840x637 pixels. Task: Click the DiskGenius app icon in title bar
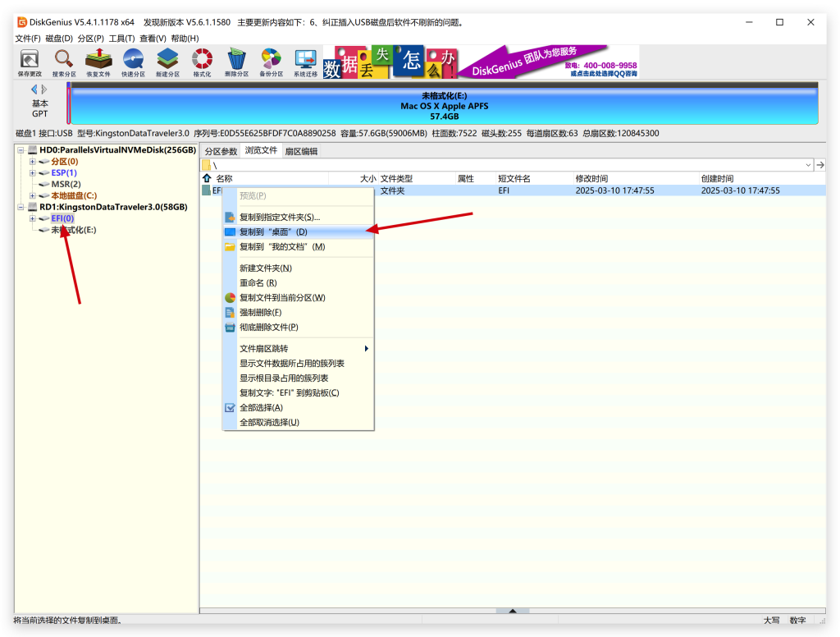tap(22, 22)
